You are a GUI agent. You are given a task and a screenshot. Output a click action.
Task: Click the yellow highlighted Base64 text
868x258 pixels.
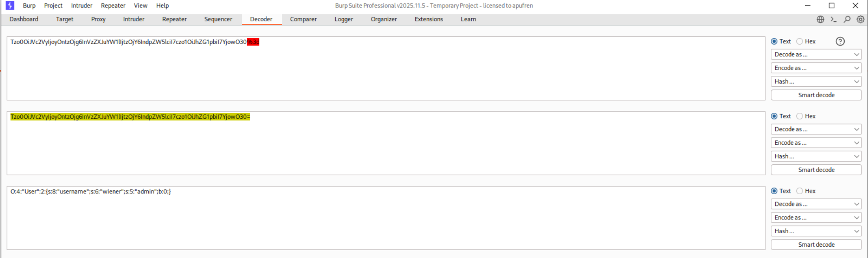(x=130, y=117)
